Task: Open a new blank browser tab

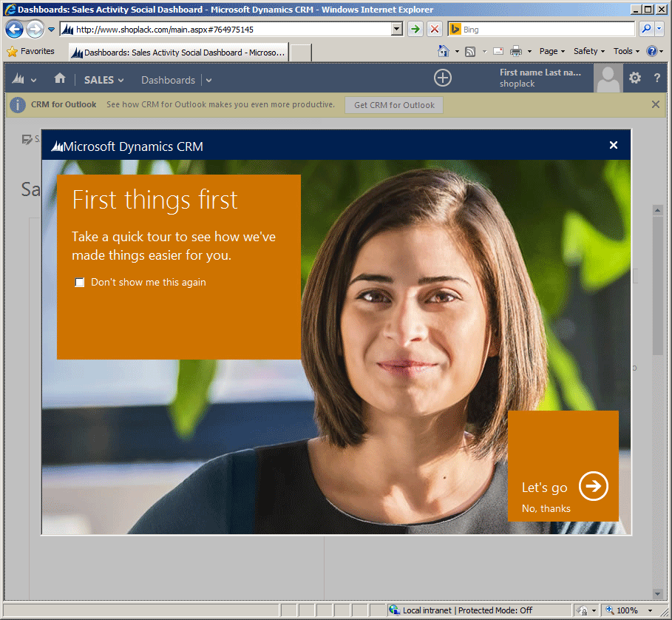Action: click(301, 53)
